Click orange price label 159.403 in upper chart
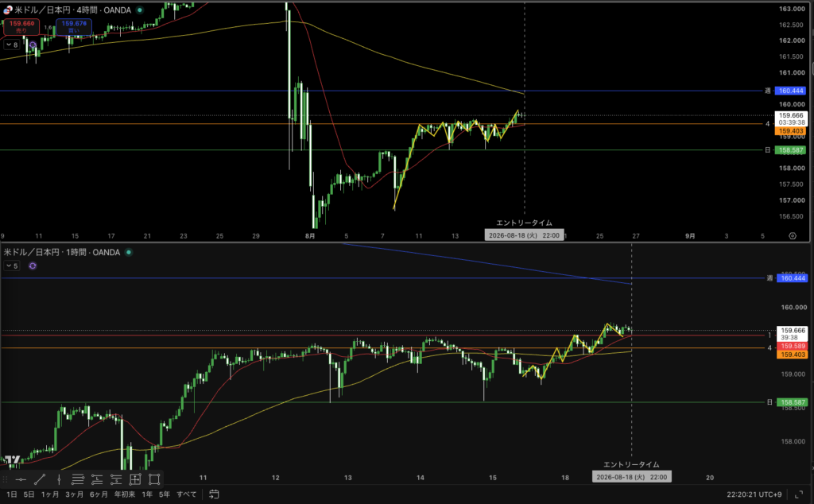Image resolution: width=814 pixels, height=504 pixels. [791, 131]
